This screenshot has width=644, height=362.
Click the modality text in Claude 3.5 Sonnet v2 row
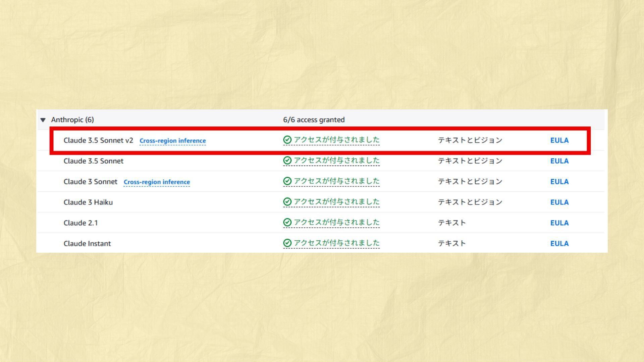(470, 140)
